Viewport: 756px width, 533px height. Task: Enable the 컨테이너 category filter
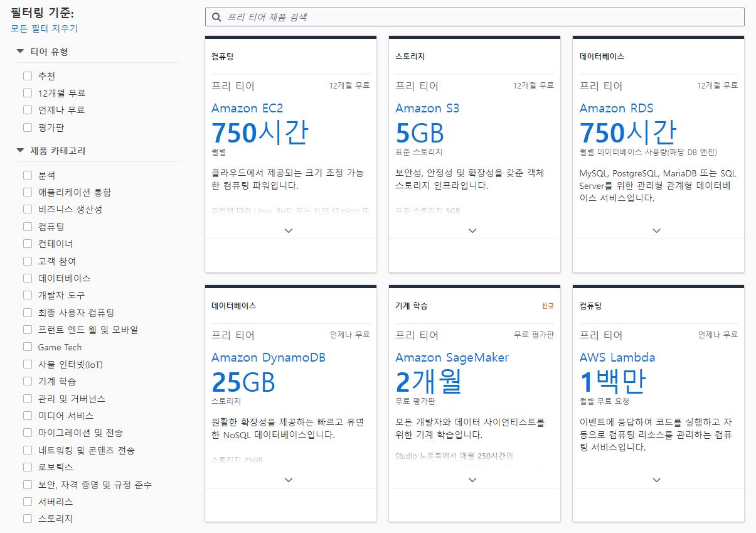[28, 244]
